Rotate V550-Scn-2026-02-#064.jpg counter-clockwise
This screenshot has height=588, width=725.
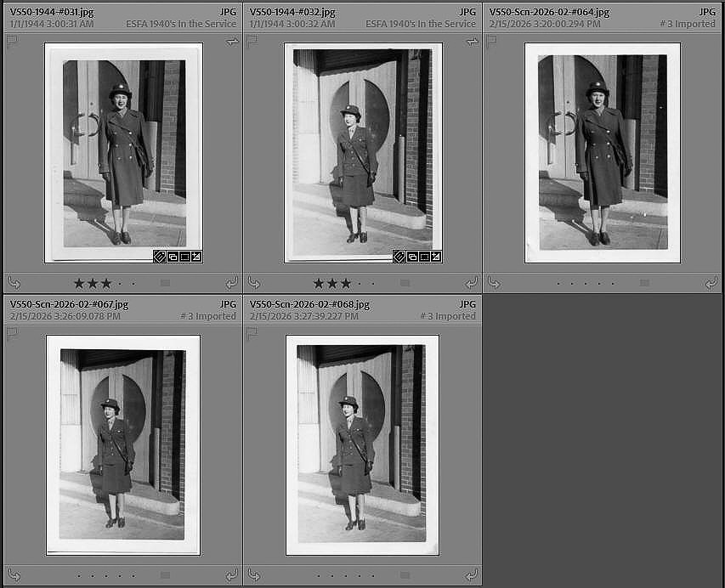pyautogui.click(x=494, y=283)
